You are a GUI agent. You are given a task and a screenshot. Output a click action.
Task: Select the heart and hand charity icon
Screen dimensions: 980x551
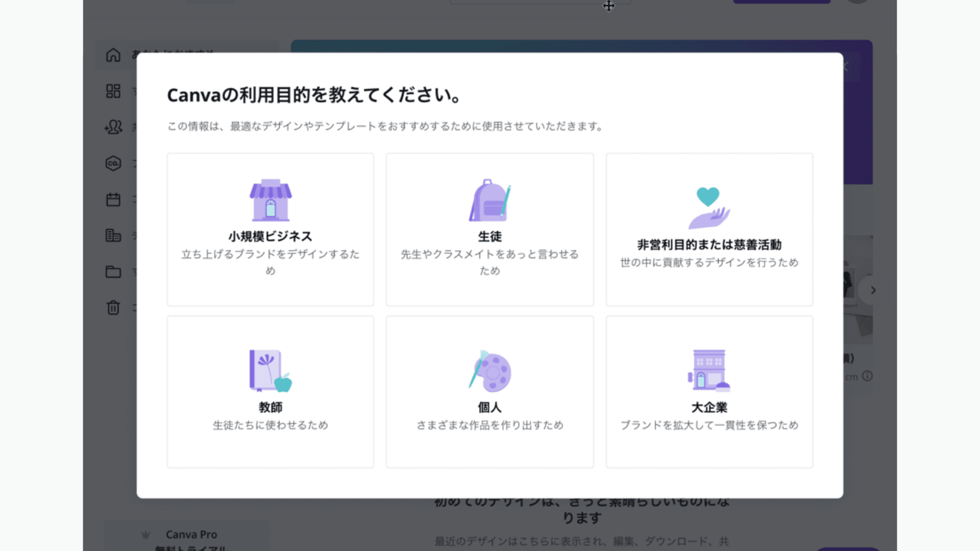tap(709, 208)
